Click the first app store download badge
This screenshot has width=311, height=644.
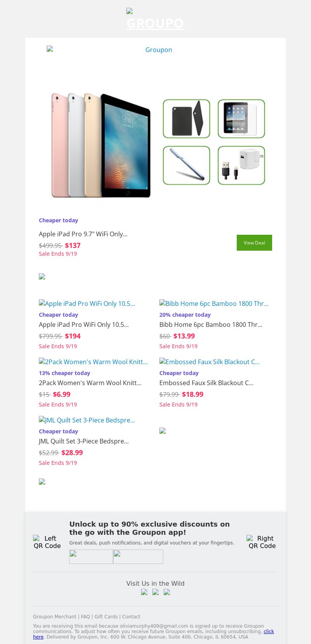point(91,557)
